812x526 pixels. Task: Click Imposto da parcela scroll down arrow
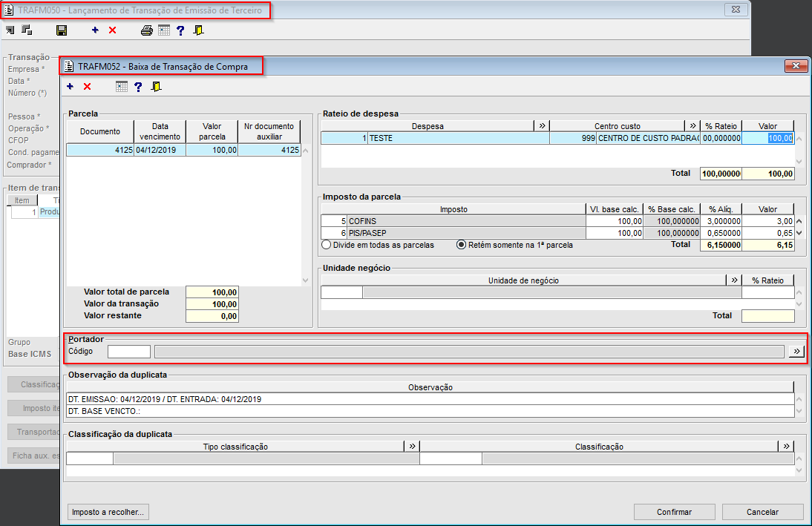799,233
